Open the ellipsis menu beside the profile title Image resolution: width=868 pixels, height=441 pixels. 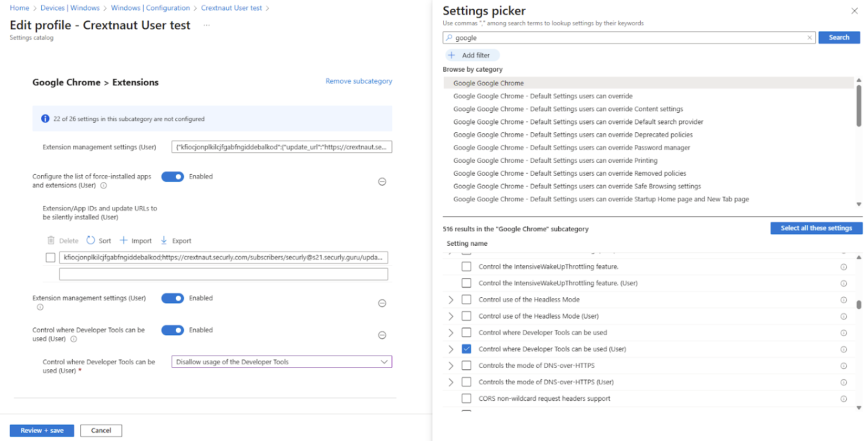(x=207, y=25)
